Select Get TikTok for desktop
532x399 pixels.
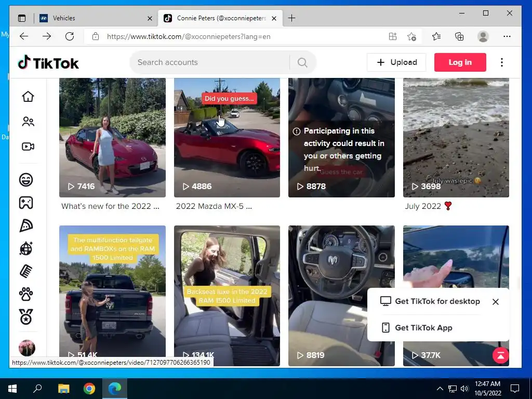pos(430,301)
